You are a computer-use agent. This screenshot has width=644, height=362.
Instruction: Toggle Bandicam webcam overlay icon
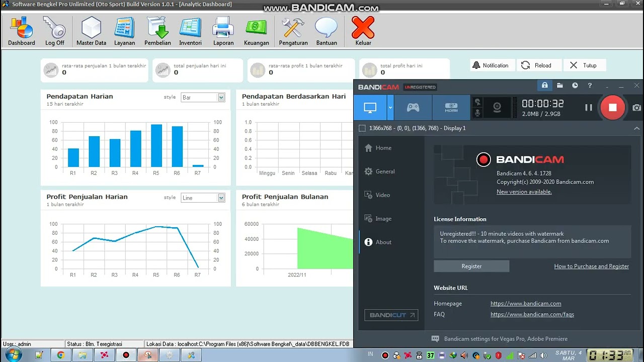pos(497,108)
